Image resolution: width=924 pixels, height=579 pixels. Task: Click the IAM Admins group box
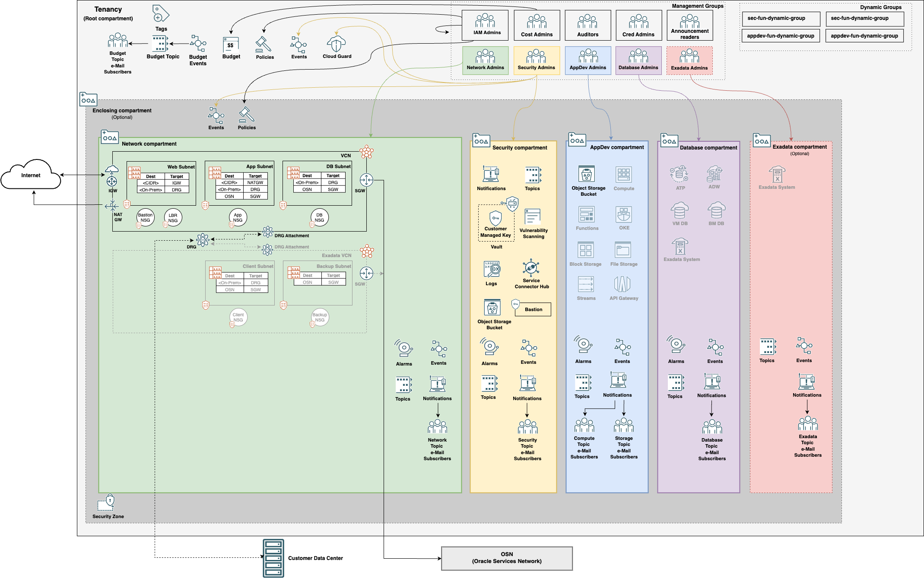485,25
